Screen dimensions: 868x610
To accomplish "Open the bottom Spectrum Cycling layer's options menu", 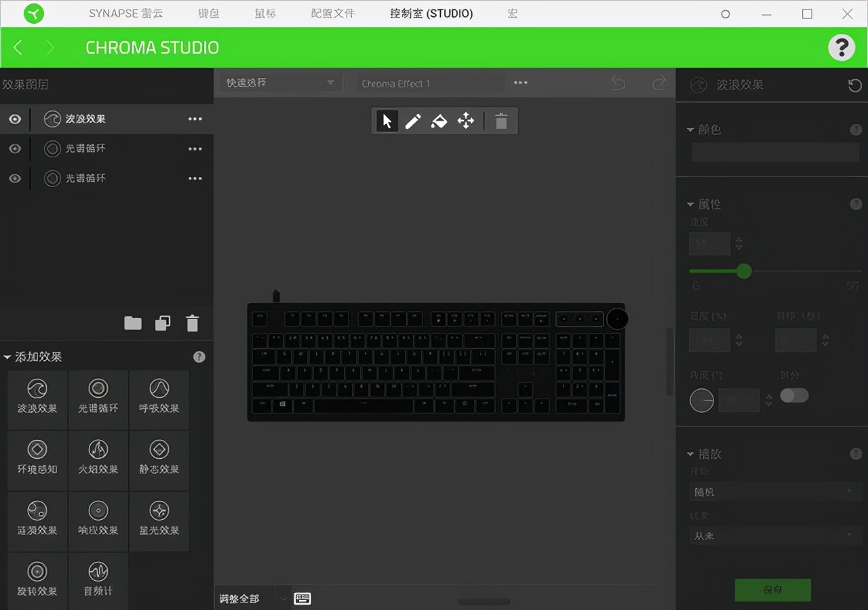I will [x=195, y=179].
